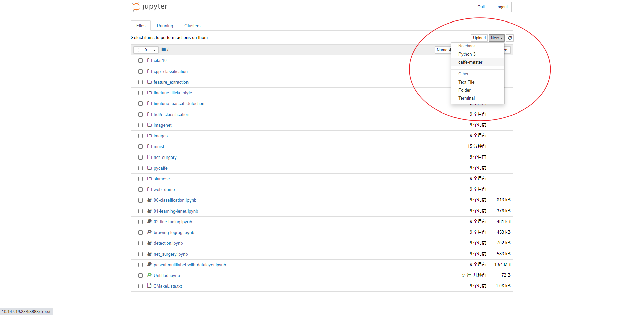Viewport: 644px width, 315px height.
Task: Select checkbox for detection.ipynb
Action: coord(140,243)
